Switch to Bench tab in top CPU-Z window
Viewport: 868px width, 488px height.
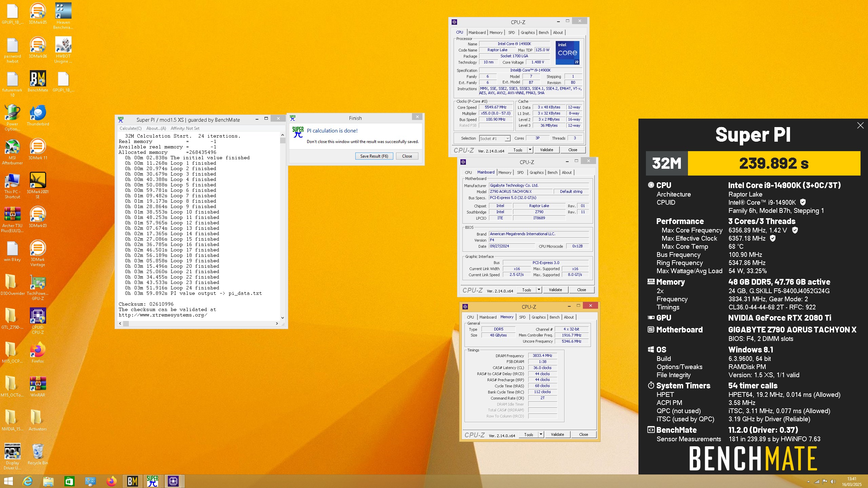point(544,33)
